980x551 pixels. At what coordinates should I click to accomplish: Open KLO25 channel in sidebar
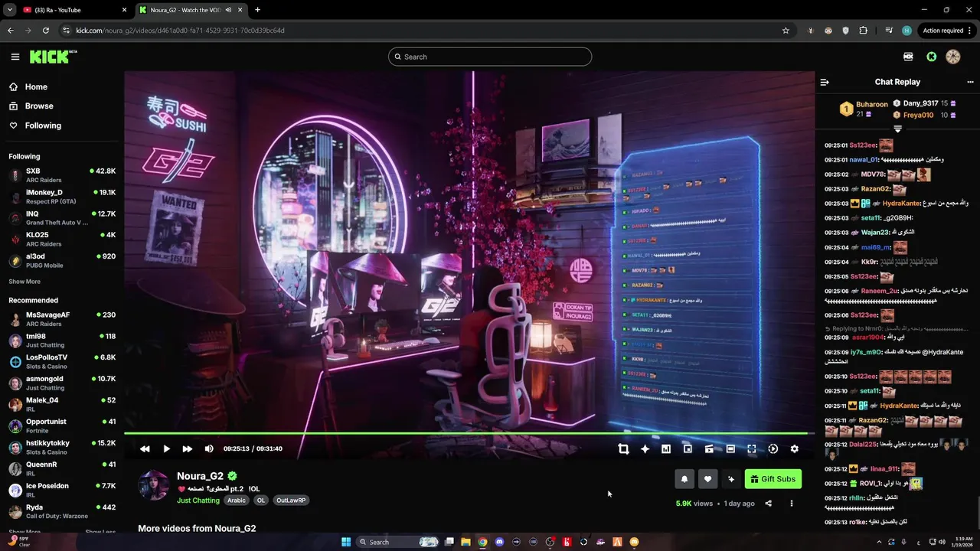point(63,239)
